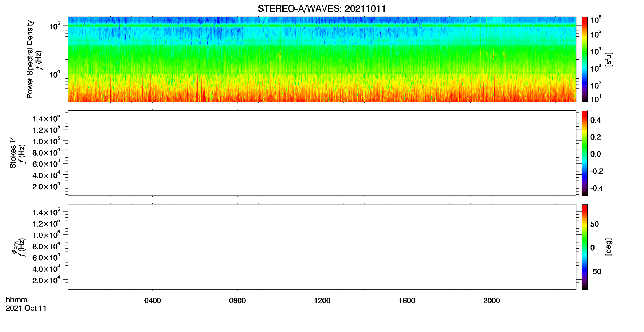Click the Stokes V color bar
The image size is (644, 332).
point(585,153)
